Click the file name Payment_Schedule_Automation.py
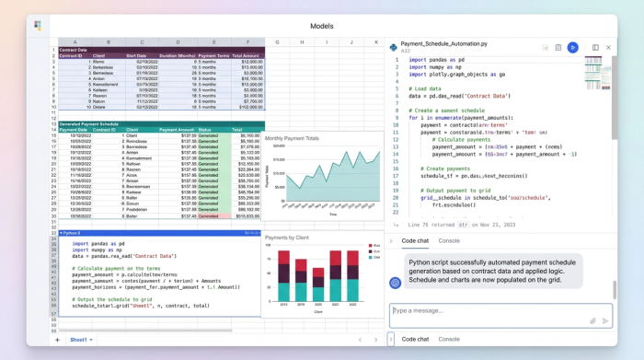This screenshot has height=360, width=644. 443,43
